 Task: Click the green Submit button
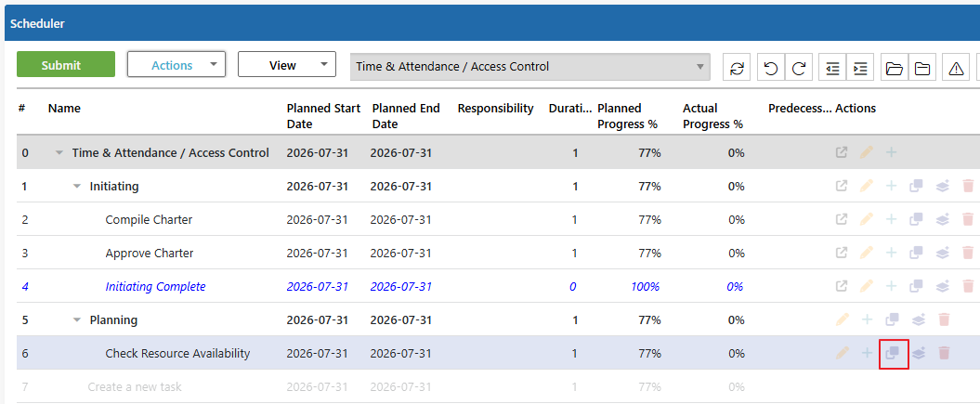[66, 64]
